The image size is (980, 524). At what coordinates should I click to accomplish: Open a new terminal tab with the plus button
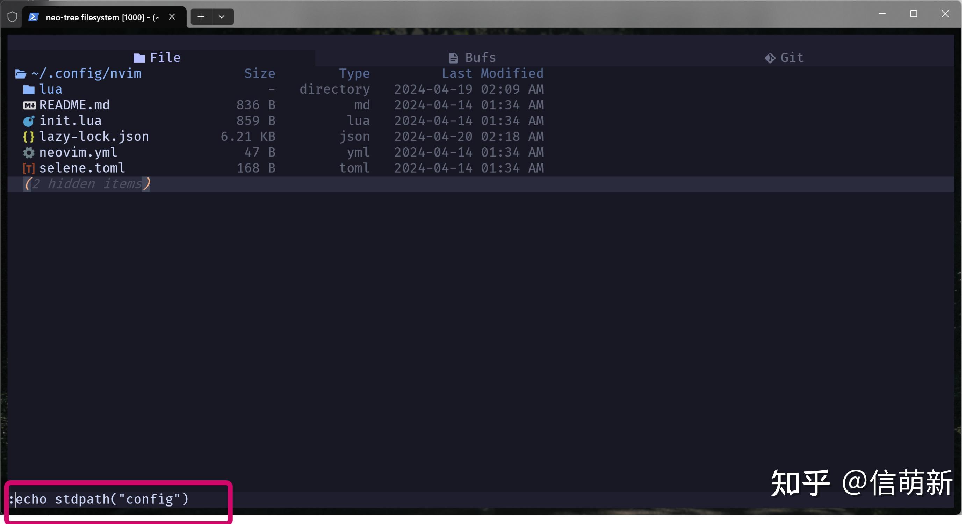click(201, 17)
